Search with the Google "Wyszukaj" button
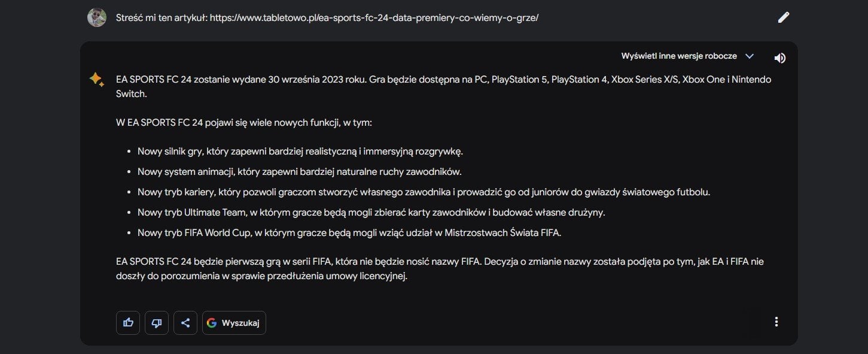The height and width of the screenshot is (354, 868). coord(234,323)
